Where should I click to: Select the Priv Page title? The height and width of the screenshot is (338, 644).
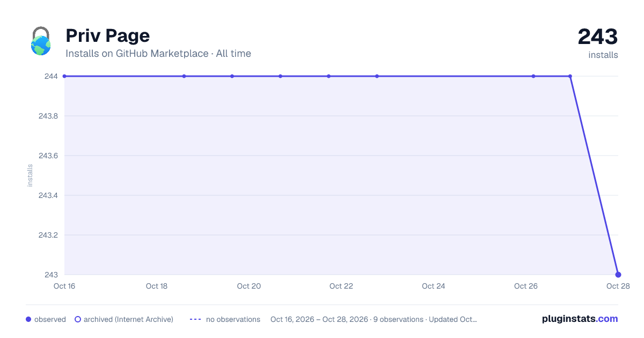coord(107,35)
